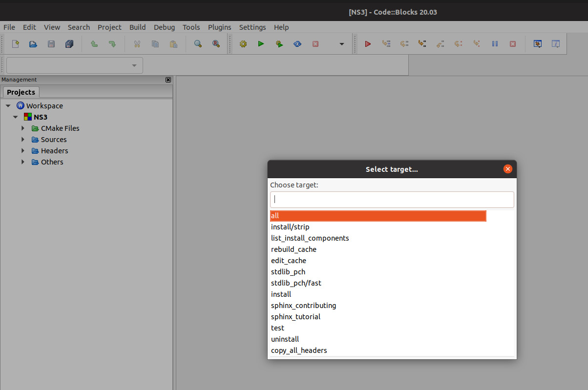Pause the debugger with the break icon
Image resolution: width=588 pixels, height=390 pixels.
coord(495,44)
